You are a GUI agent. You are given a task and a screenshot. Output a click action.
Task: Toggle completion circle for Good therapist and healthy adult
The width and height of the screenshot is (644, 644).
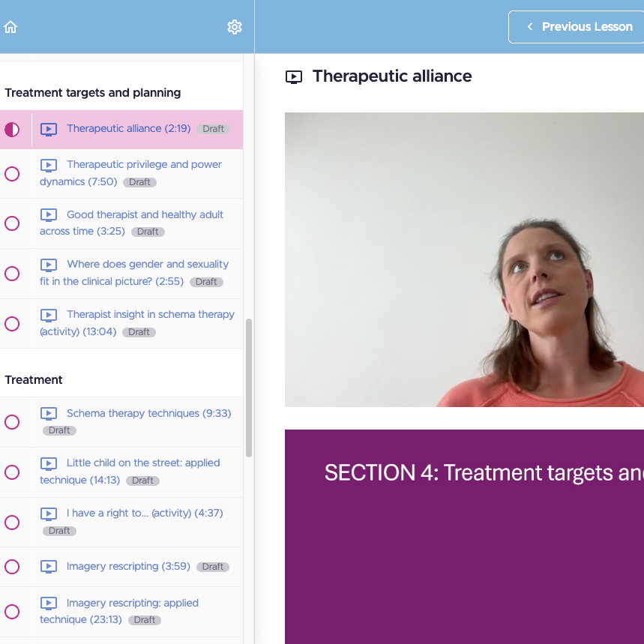12,223
